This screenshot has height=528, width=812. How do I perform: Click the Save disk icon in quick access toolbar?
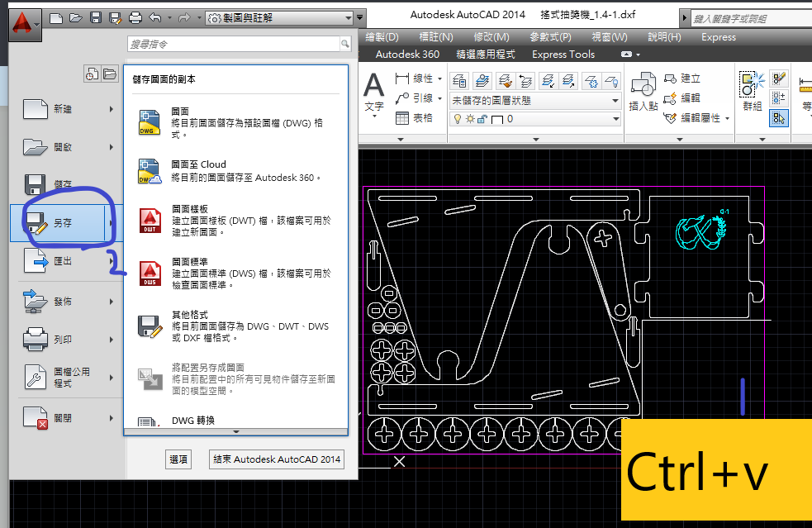click(96, 18)
